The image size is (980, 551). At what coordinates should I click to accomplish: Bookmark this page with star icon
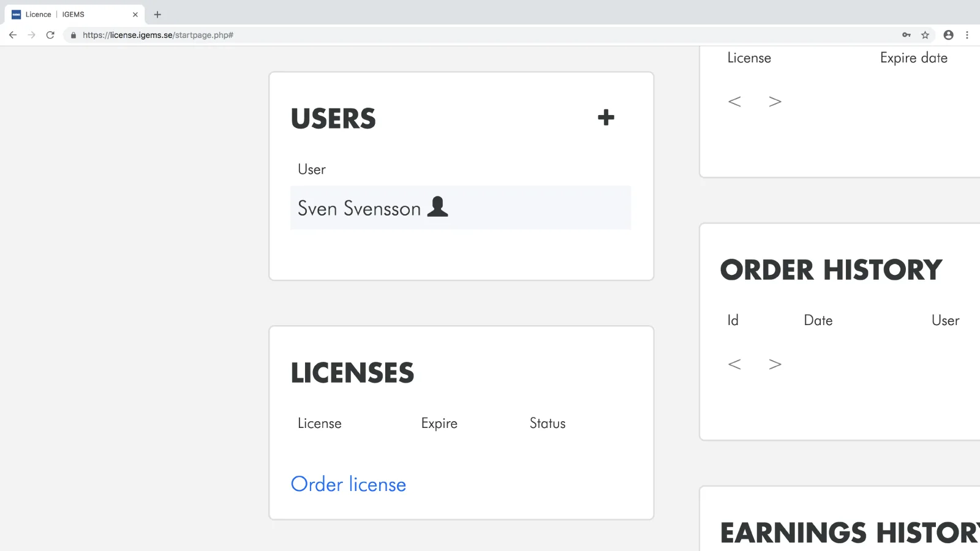coord(925,35)
